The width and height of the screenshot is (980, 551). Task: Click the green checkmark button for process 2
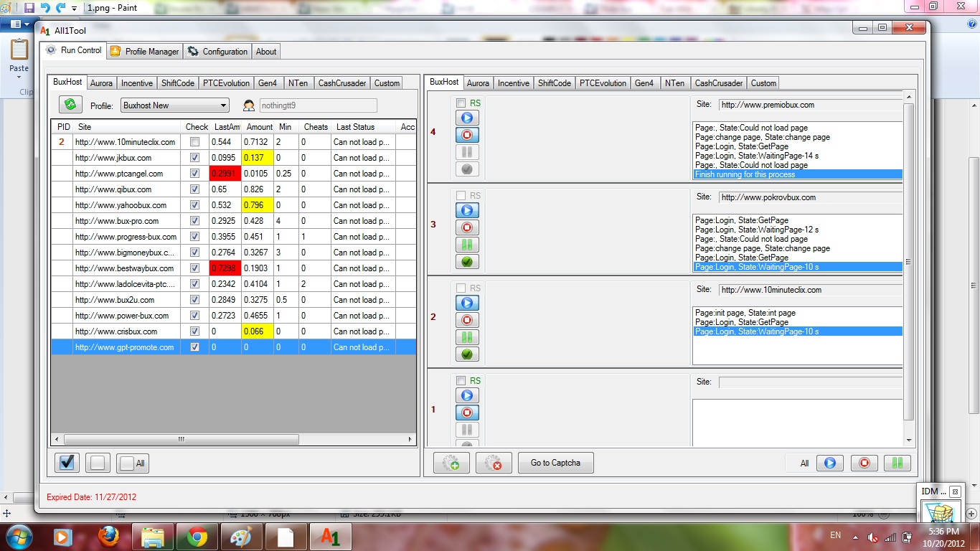[467, 354]
